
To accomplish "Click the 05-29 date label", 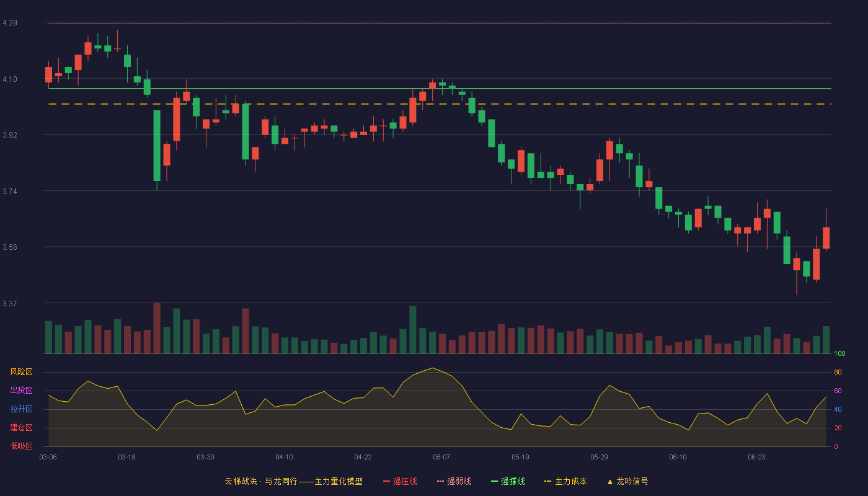I will coord(599,457).
